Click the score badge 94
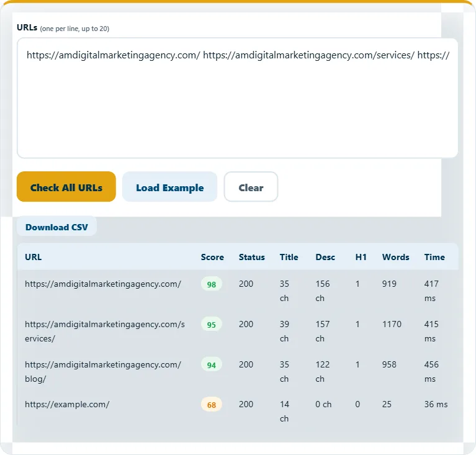The height and width of the screenshot is (455, 476). 211,365
